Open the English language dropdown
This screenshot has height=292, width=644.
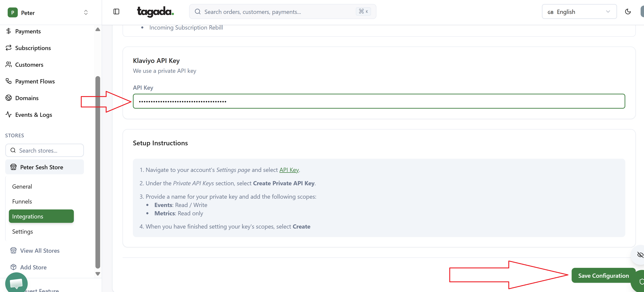tap(579, 12)
